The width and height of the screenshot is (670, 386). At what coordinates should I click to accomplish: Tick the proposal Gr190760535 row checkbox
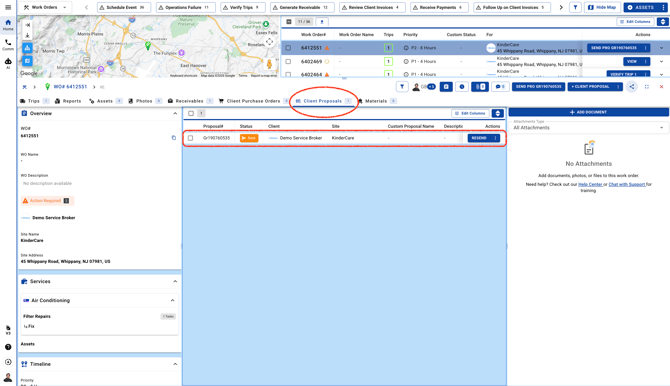click(x=191, y=138)
